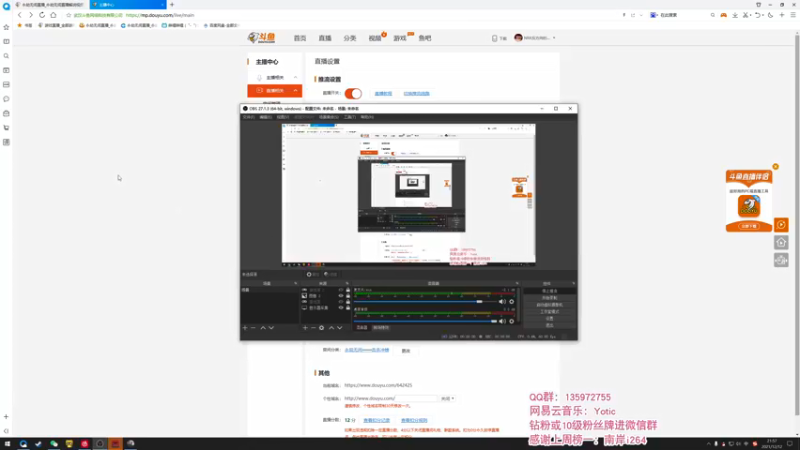Image resolution: width=800 pixels, height=450 pixels.
Task: Open Controls dock popout icon in OBS
Action: pos(573,283)
